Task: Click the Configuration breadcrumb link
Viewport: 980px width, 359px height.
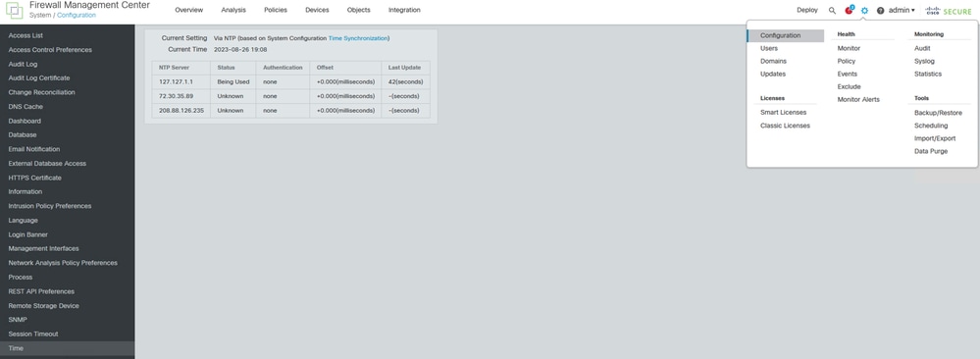Action: click(x=77, y=15)
